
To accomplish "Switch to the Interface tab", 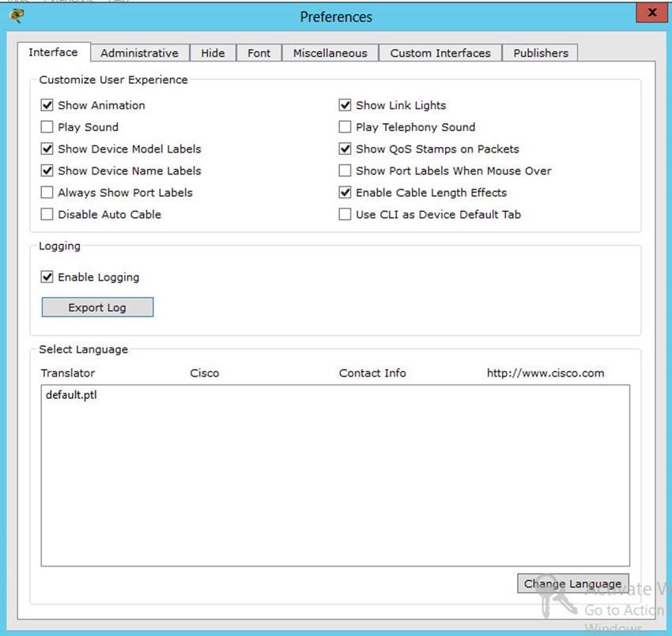I will click(54, 52).
